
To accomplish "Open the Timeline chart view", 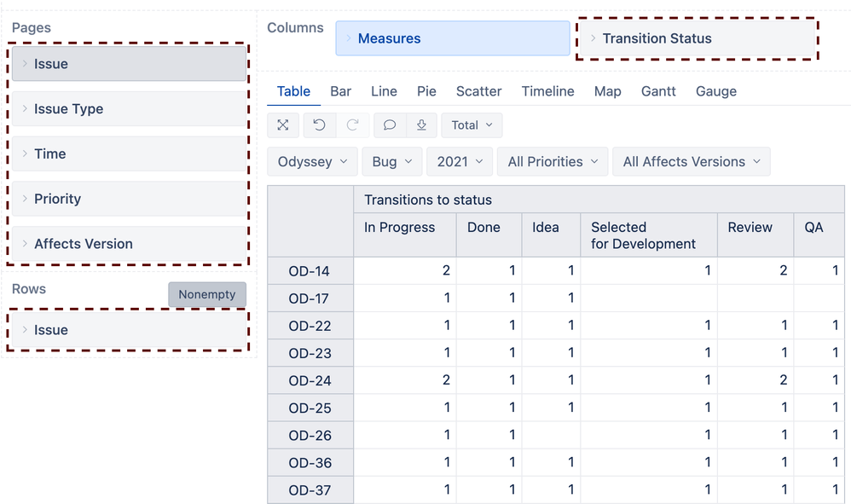I will point(547,91).
